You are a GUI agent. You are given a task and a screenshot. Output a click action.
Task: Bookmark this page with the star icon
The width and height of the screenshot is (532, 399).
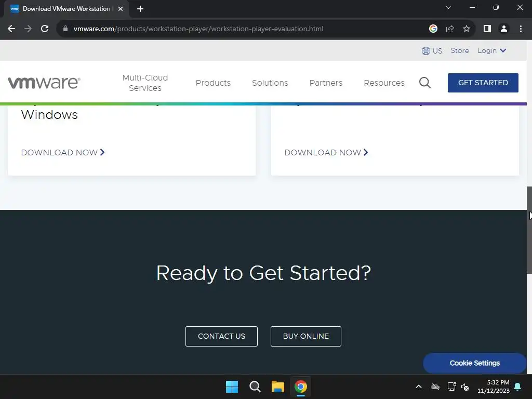tap(467, 29)
